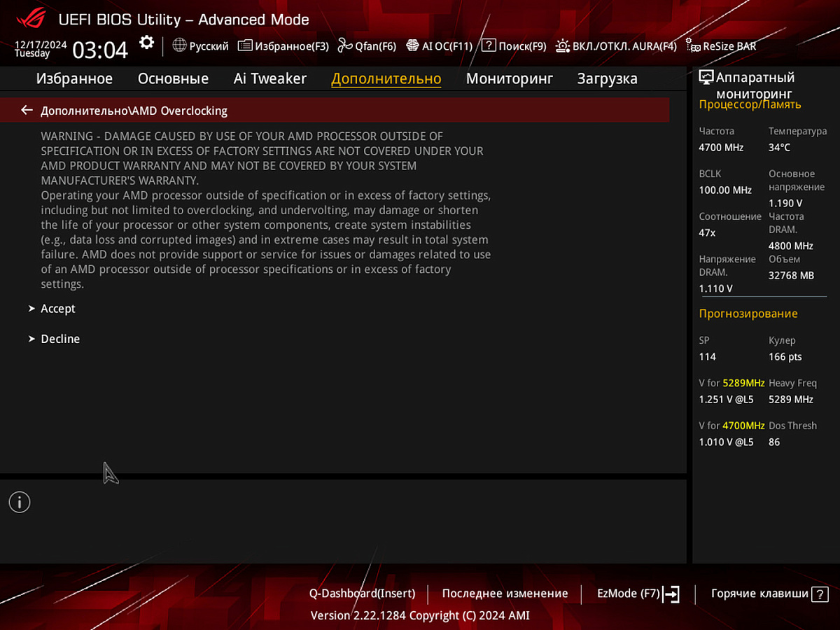The width and height of the screenshot is (840, 630).
Task: Click the date 12/17/2024 Tuesday
Action: coord(41,49)
